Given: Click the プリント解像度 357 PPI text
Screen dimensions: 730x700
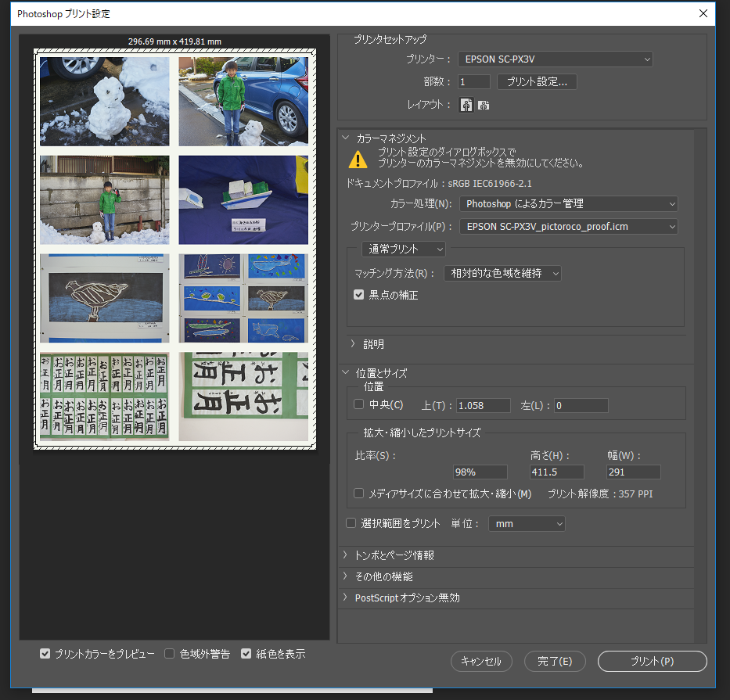Looking at the screenshot, I should [600, 494].
